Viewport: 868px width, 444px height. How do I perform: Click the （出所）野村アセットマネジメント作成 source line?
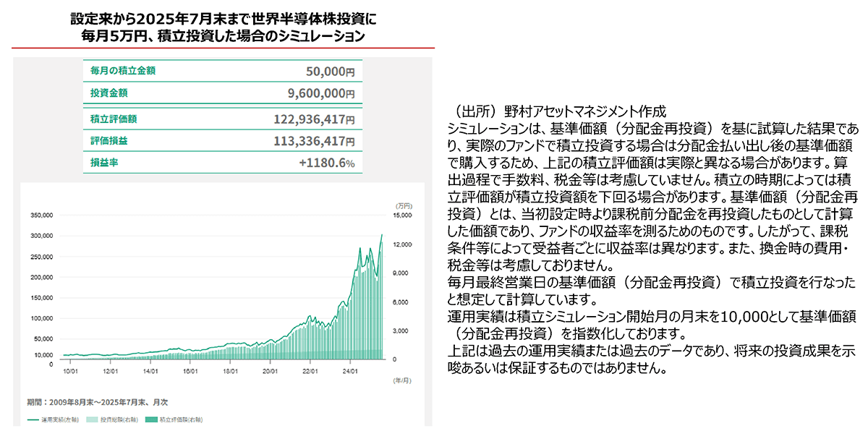point(557,112)
